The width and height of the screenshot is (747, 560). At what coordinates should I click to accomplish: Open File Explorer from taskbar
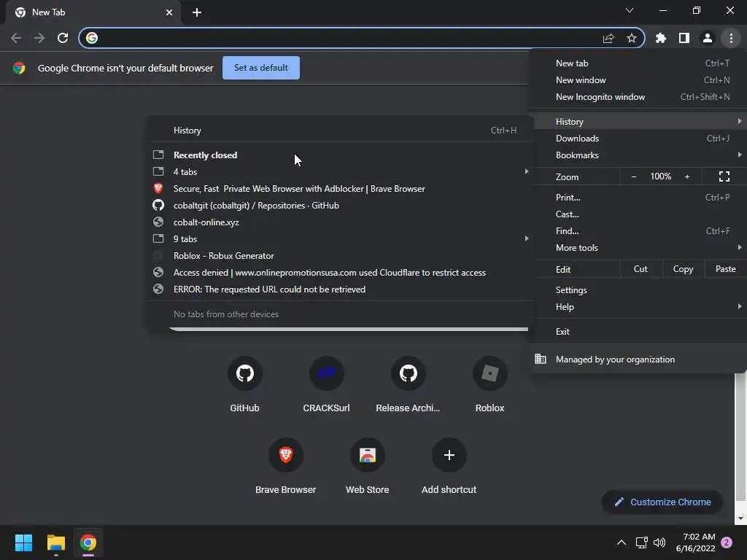pyautogui.click(x=55, y=542)
